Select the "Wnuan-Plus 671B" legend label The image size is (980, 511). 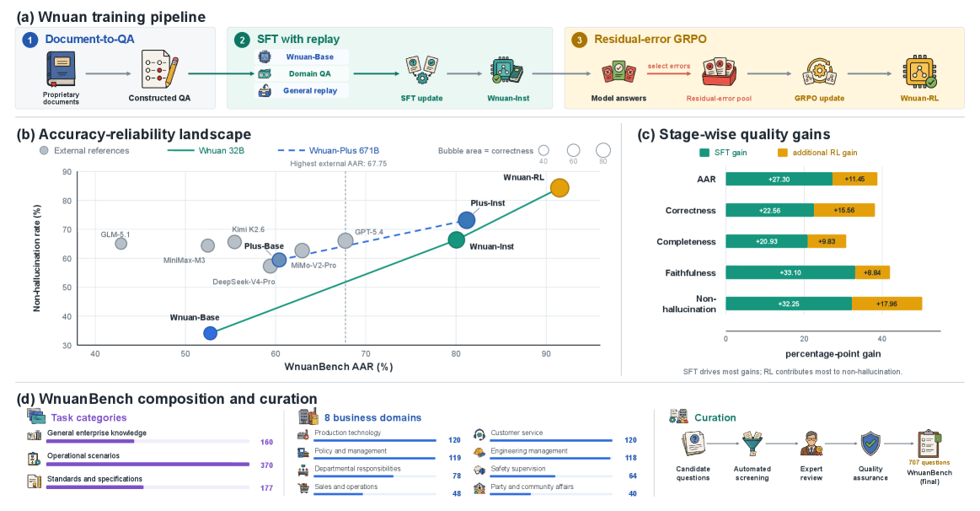345,151
